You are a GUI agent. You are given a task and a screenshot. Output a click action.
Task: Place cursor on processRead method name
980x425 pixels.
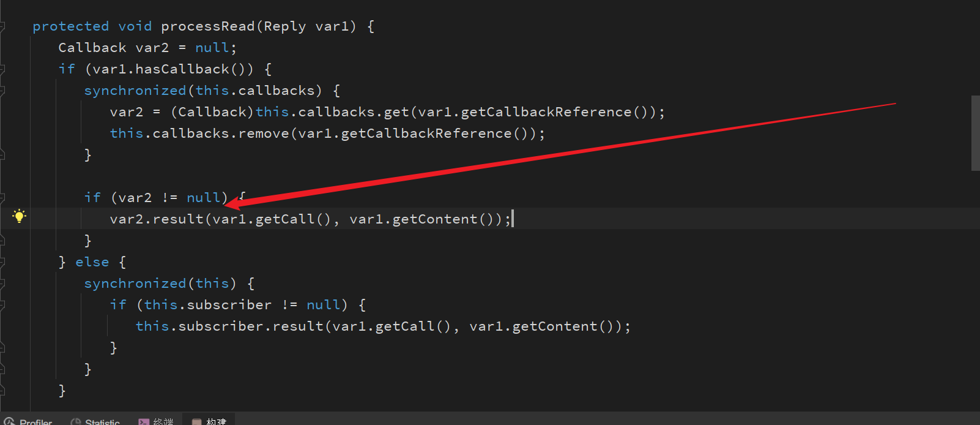point(208,26)
